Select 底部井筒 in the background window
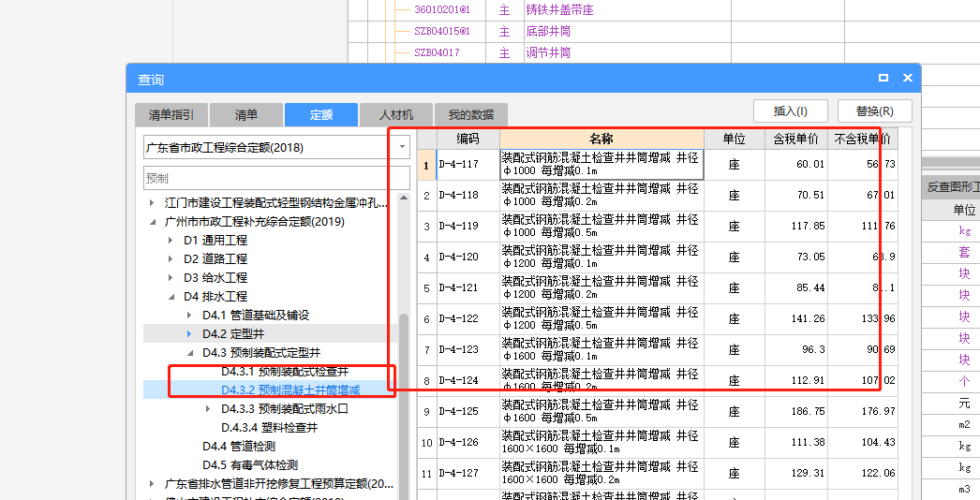The height and width of the screenshot is (500, 980). 548,31
